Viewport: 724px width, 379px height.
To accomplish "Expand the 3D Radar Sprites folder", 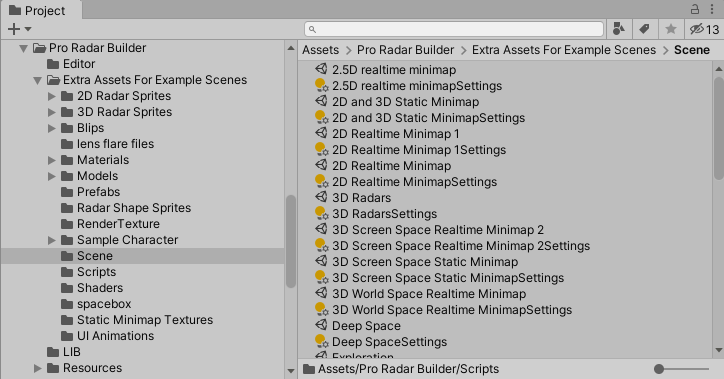I will pos(52,112).
